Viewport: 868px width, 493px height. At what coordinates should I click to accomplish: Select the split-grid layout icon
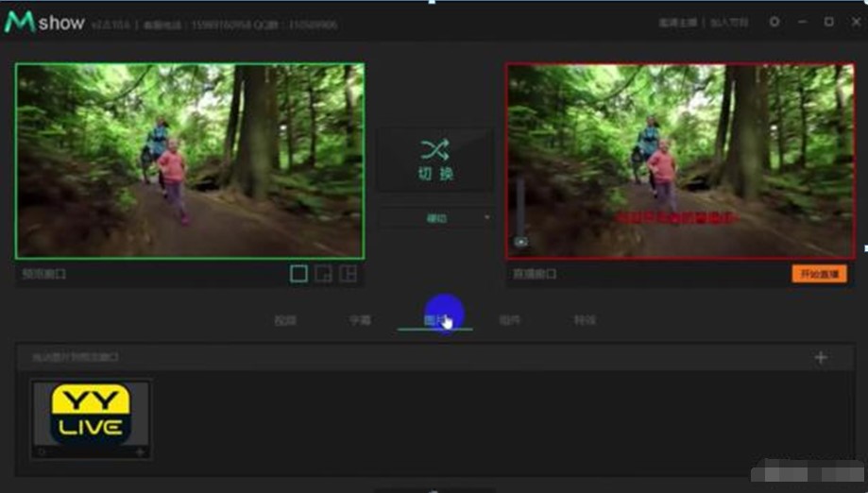(349, 274)
